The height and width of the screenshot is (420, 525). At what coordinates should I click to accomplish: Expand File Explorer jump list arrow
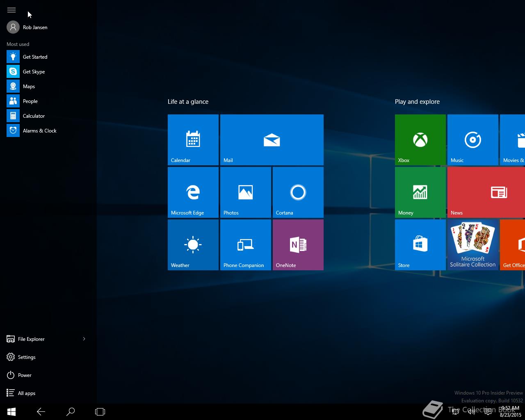84,339
